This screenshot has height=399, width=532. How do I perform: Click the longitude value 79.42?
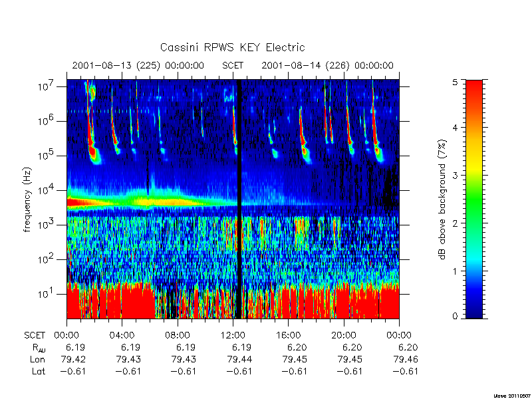73,359
